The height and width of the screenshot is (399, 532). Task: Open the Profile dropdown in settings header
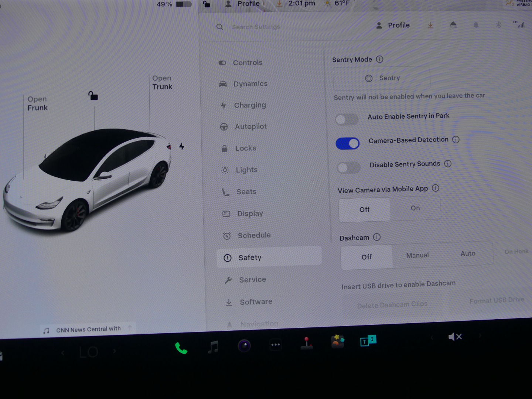click(x=393, y=25)
